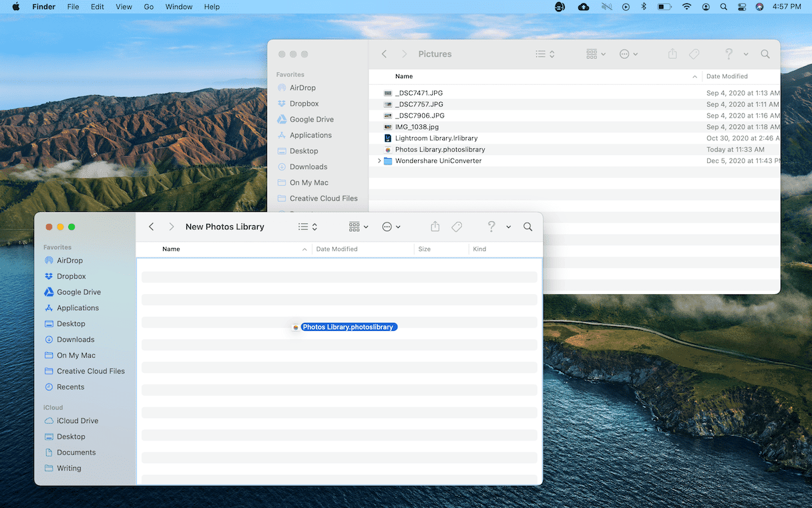
Task: Open the Go menu
Action: [x=148, y=7]
